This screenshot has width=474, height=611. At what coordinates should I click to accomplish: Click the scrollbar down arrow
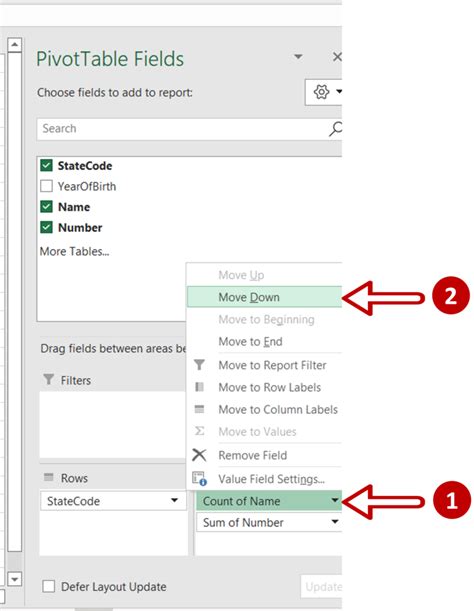click(15, 579)
